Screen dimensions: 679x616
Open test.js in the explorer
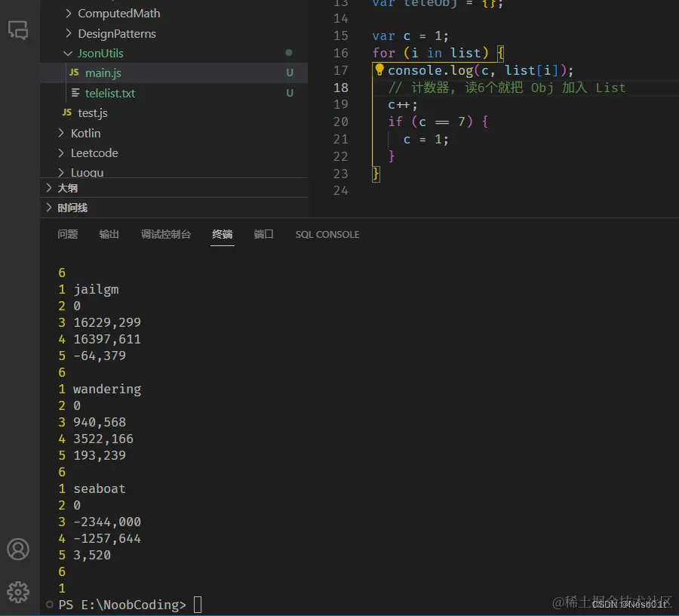[174, 112]
